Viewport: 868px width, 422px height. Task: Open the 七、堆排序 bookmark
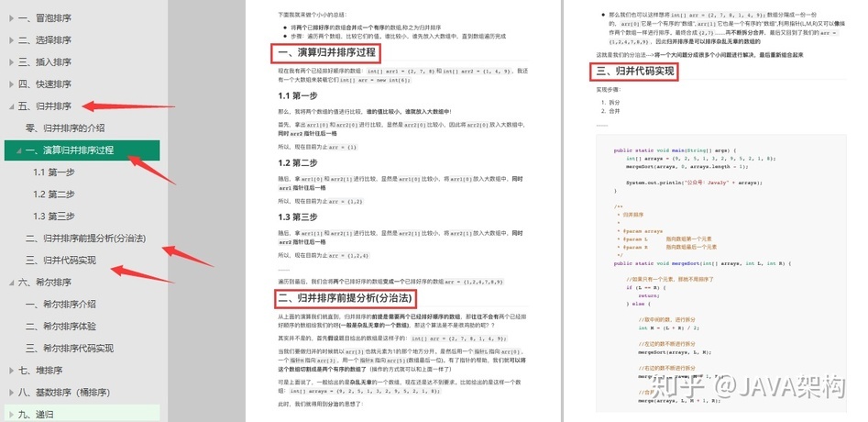[x=40, y=370]
